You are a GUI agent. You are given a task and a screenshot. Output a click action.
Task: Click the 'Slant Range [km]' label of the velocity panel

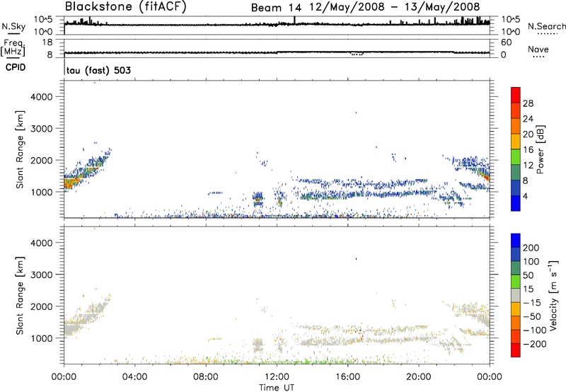click(20, 295)
